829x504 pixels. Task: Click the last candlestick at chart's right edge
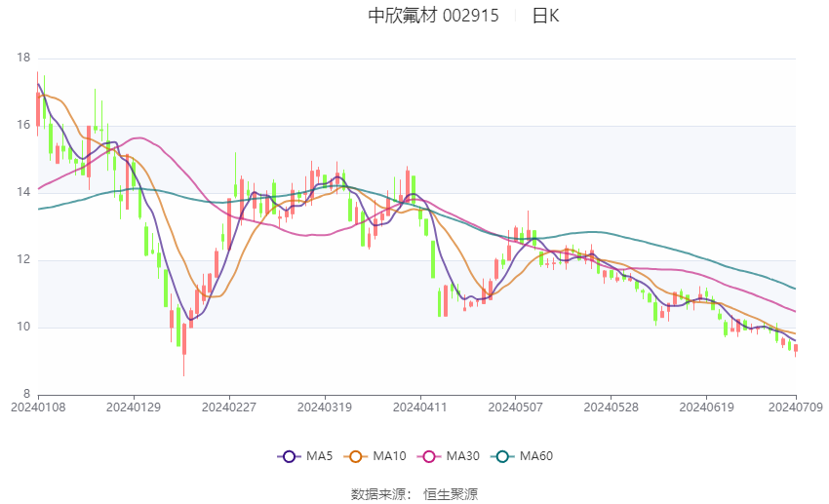(795, 348)
